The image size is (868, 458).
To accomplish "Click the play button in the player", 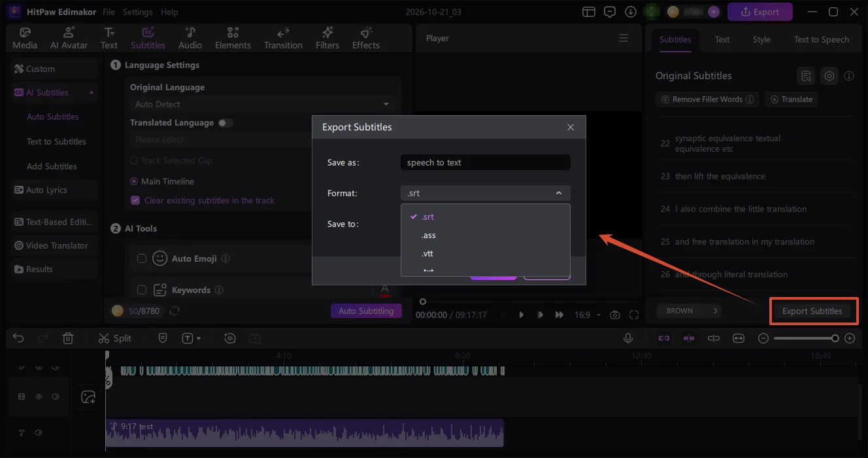I will click(521, 315).
